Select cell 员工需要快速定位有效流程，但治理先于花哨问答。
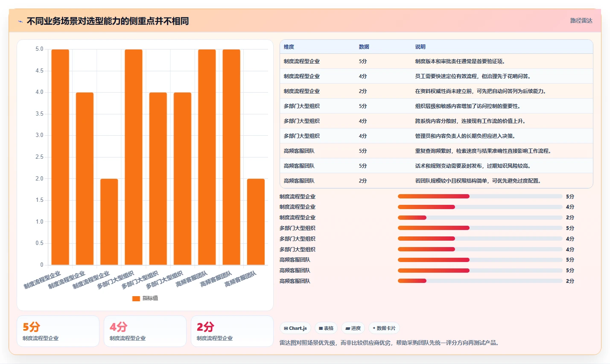 (473, 76)
